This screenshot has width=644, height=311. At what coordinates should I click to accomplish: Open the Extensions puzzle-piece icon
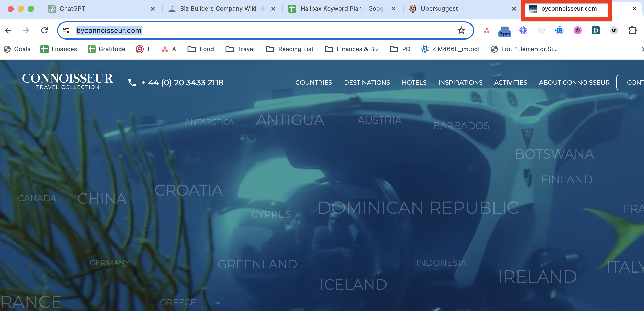(x=632, y=30)
